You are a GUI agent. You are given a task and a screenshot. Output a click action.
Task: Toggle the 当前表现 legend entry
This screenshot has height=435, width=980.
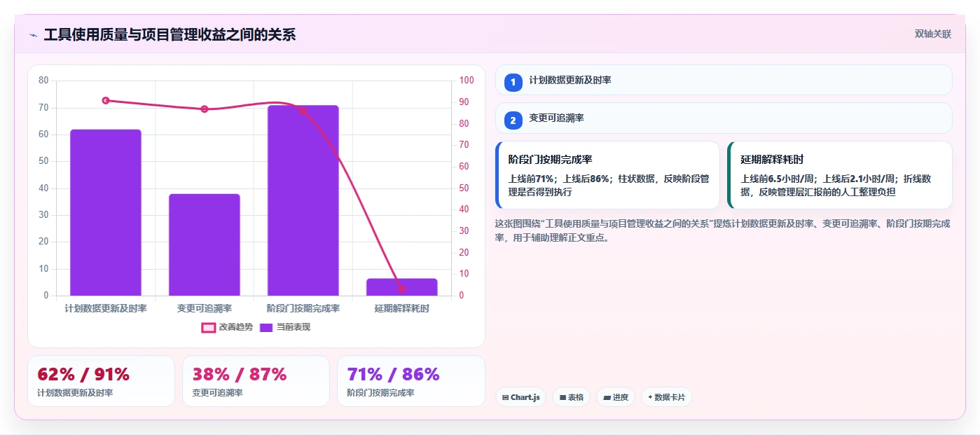click(x=285, y=327)
